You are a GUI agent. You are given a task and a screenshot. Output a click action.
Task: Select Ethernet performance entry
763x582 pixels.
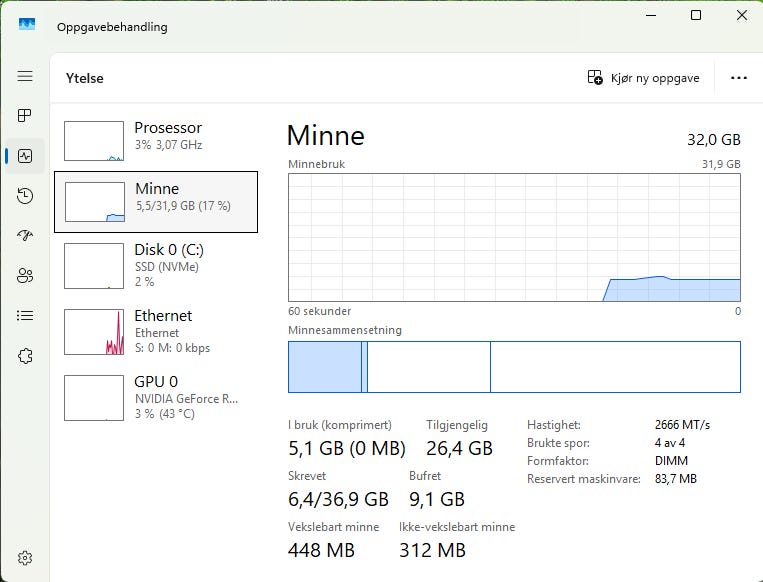click(156, 331)
